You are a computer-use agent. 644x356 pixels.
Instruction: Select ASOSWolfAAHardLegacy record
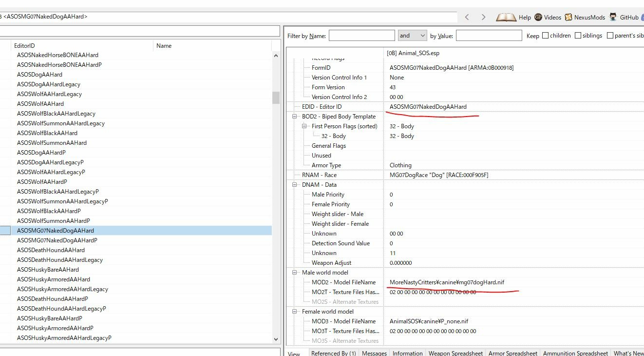(49, 94)
